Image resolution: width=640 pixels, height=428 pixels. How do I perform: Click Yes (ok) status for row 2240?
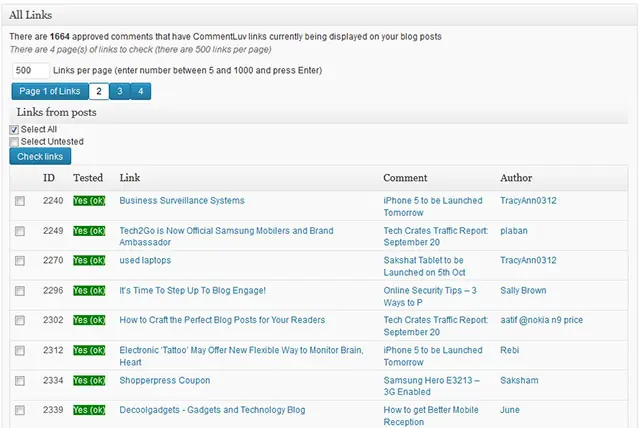pos(89,201)
